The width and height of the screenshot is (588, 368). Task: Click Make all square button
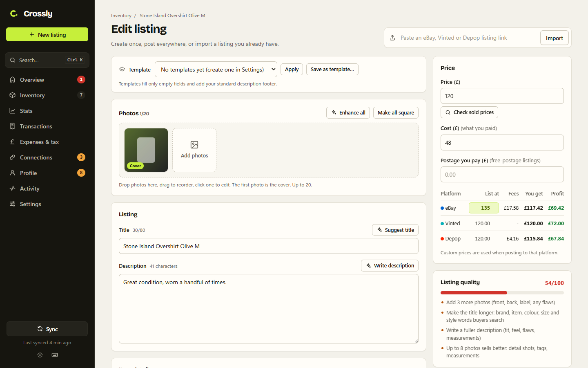click(x=396, y=112)
